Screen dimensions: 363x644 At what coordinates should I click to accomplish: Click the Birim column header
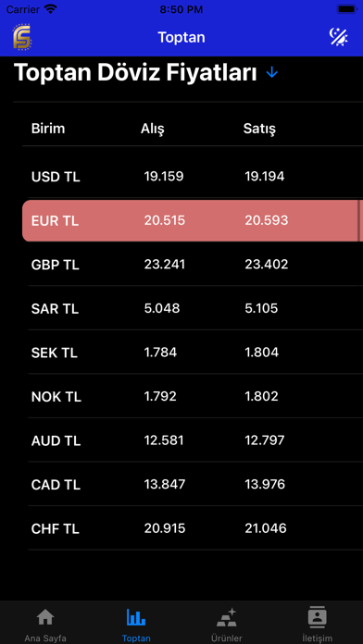48,129
